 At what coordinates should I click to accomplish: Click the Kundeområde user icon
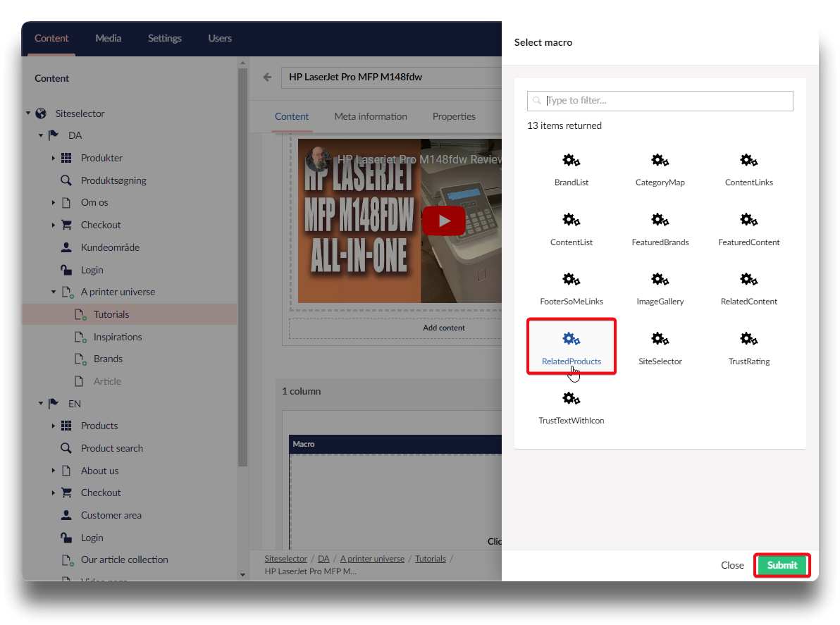tap(66, 247)
